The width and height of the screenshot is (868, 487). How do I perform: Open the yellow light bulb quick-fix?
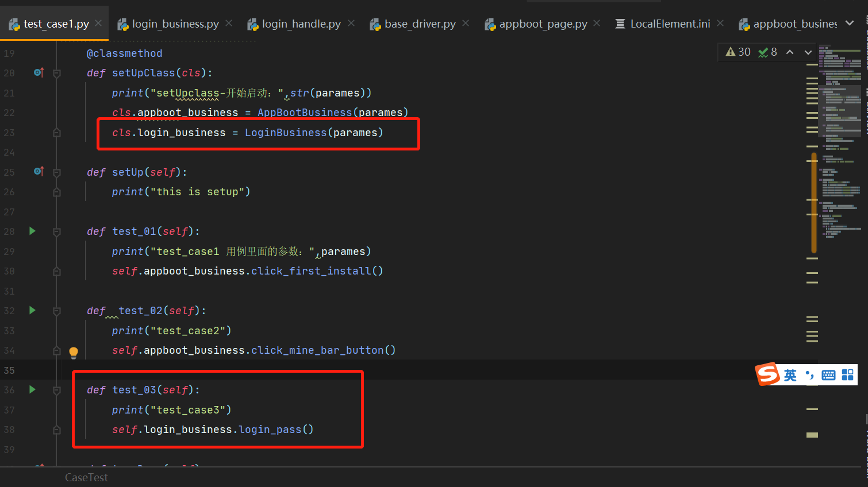pos(74,353)
